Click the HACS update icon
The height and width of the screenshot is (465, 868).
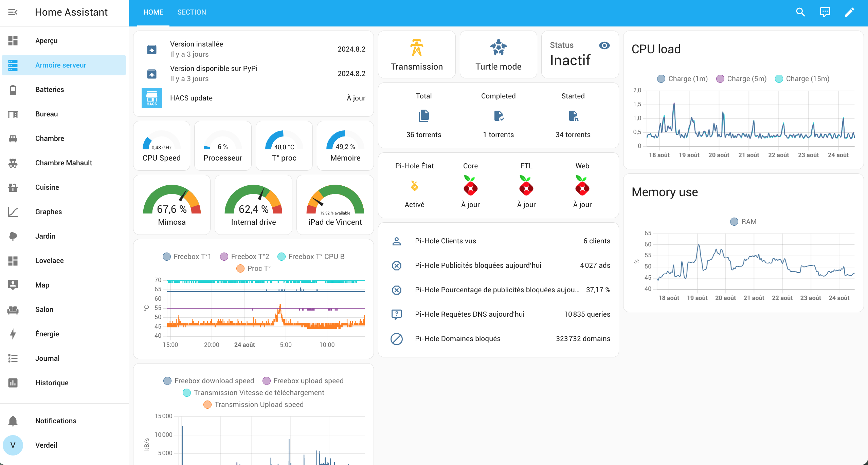[x=152, y=98]
